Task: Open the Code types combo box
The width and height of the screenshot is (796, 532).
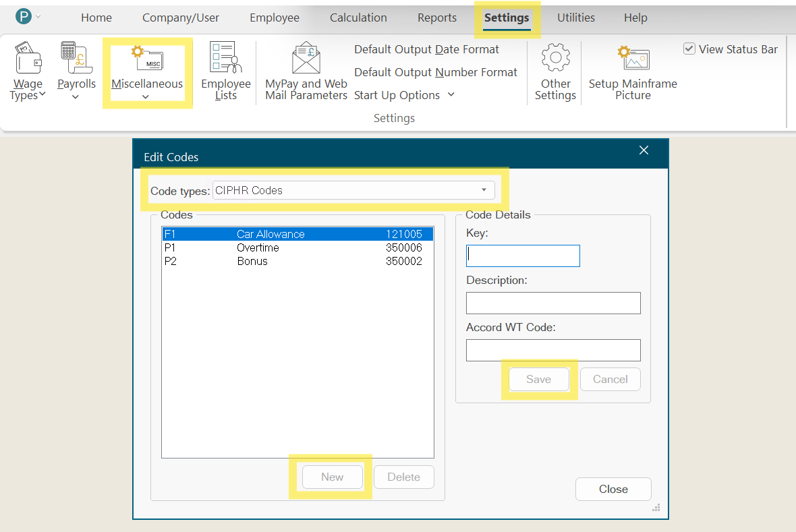Action: [x=353, y=190]
